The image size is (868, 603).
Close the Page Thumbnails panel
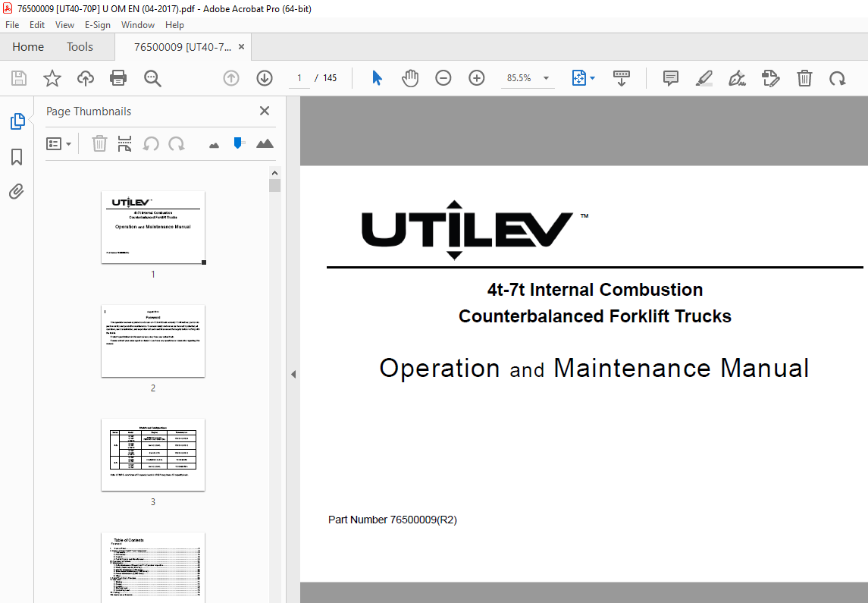pos(265,111)
